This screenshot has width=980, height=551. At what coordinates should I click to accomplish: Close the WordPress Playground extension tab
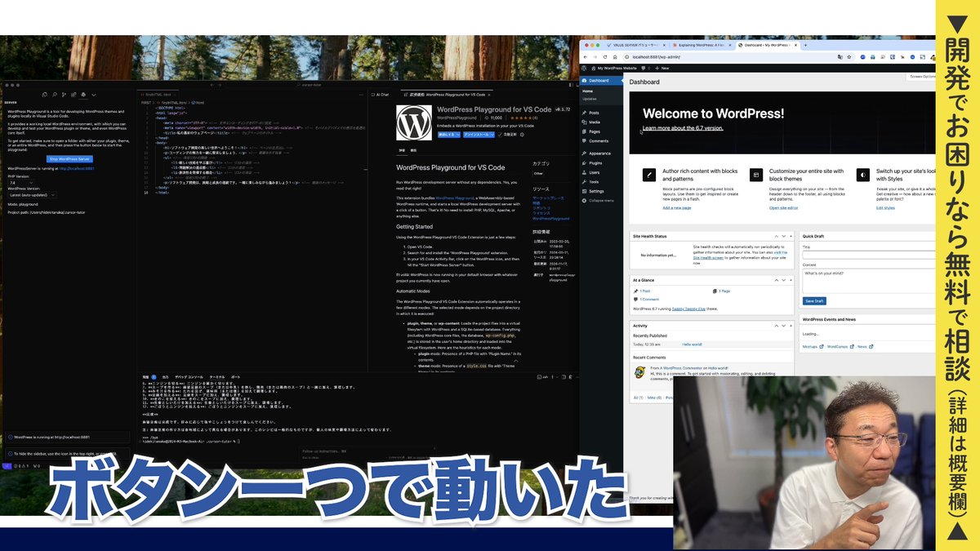489,95
